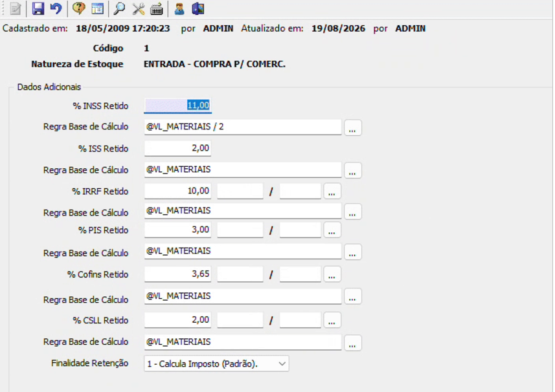Click IRRF Regra Base de Cálculo text field
This screenshot has width=555, height=392.
pos(243,211)
